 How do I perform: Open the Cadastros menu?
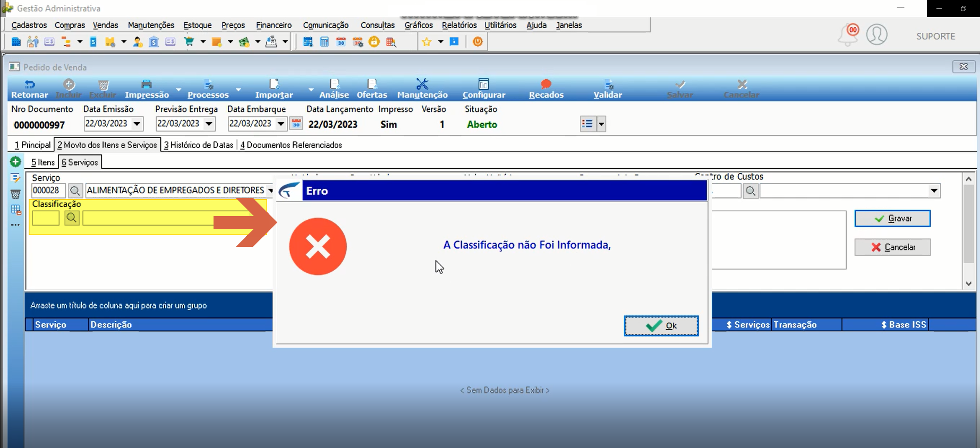(x=29, y=25)
